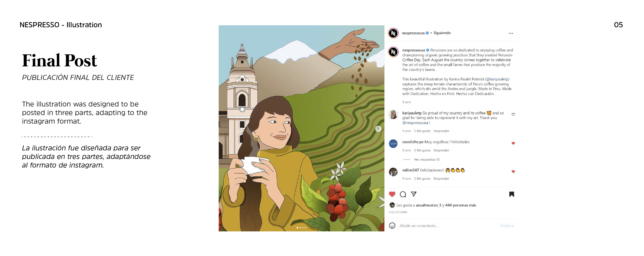Select the carousel pagination dots
644x256 pixels.
coord(301,228)
